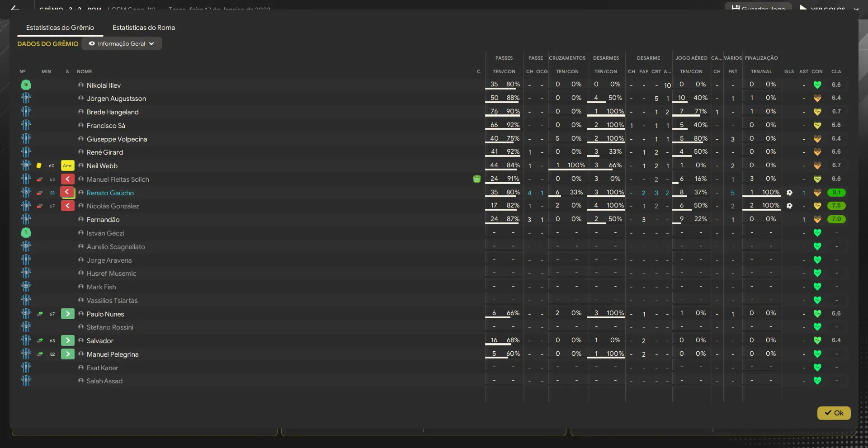
Task: Open player Aurelio Scagnellato
Action: coord(116,247)
